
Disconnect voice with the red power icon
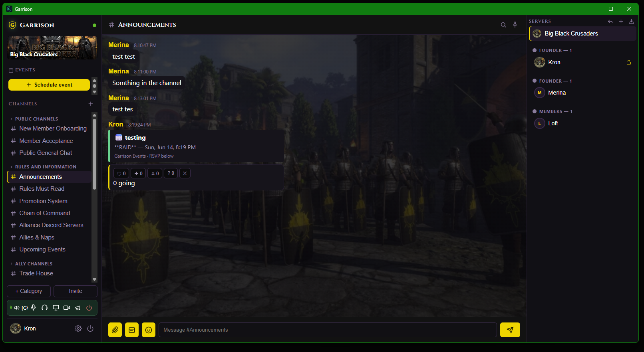[89, 308]
